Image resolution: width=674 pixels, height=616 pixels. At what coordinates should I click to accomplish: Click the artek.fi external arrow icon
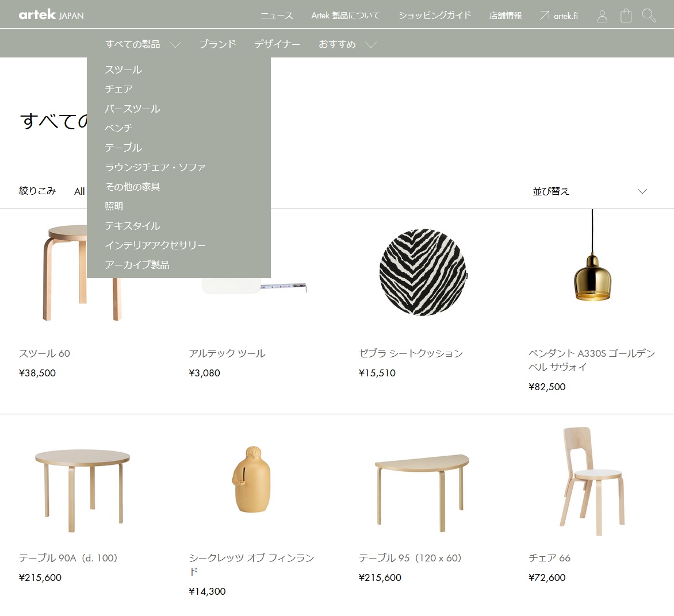[x=544, y=16]
